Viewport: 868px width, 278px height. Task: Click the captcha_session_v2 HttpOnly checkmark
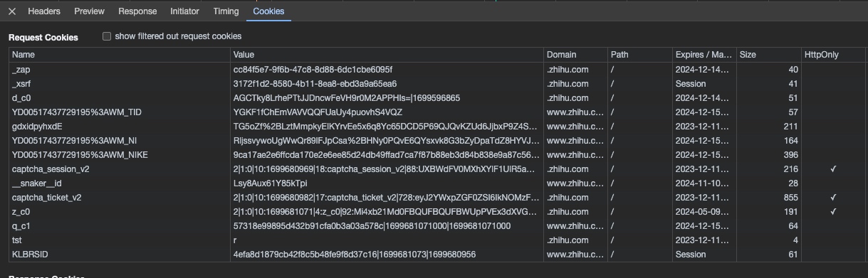(x=833, y=169)
